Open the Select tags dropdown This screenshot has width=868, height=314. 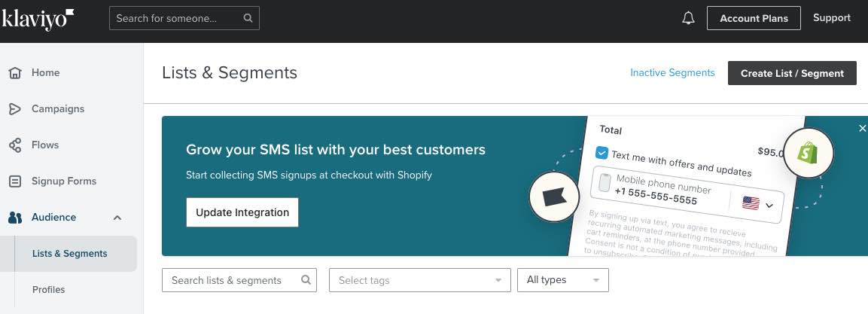[419, 280]
